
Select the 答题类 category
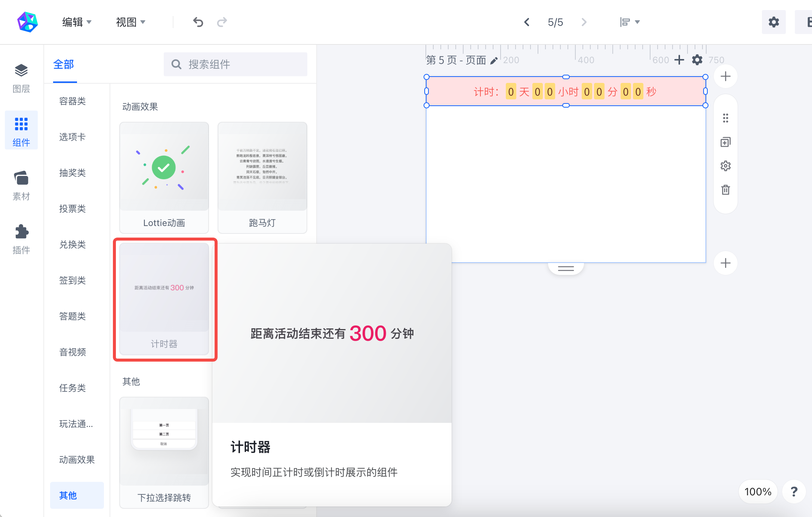pos(73,316)
